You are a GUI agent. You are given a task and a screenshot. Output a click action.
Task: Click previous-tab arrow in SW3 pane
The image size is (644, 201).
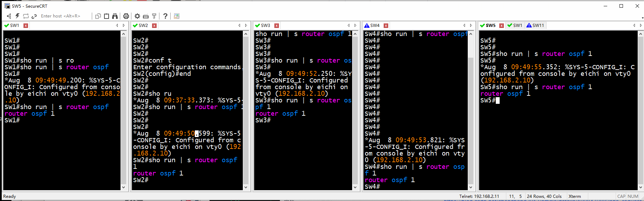pyautogui.click(x=349, y=26)
